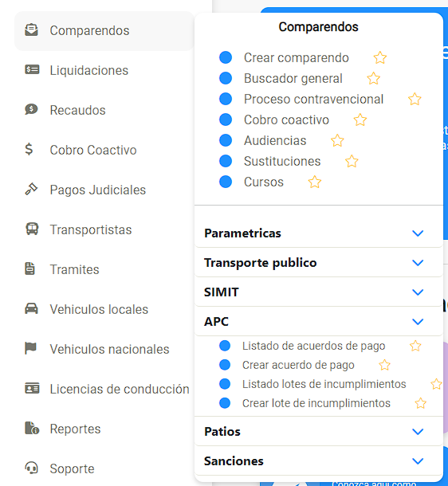This screenshot has height=486, width=448.
Task: Star the Crear acuerdo de pago item
Action: (385, 365)
